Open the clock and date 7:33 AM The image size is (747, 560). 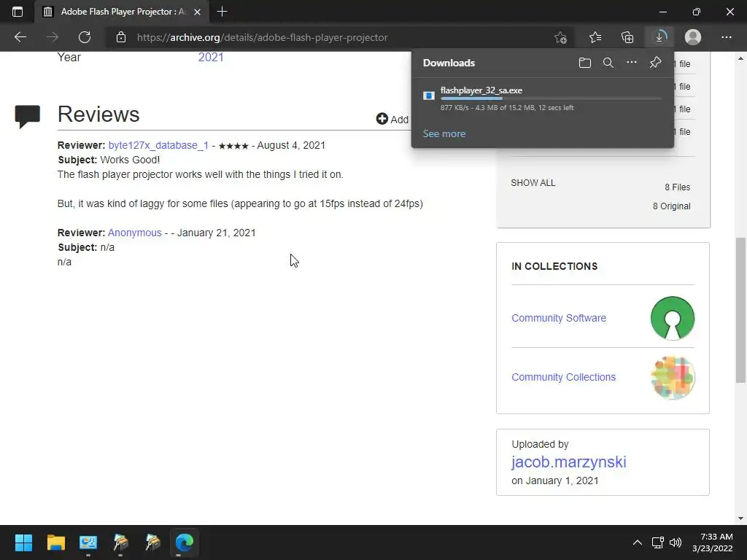[x=712, y=542]
